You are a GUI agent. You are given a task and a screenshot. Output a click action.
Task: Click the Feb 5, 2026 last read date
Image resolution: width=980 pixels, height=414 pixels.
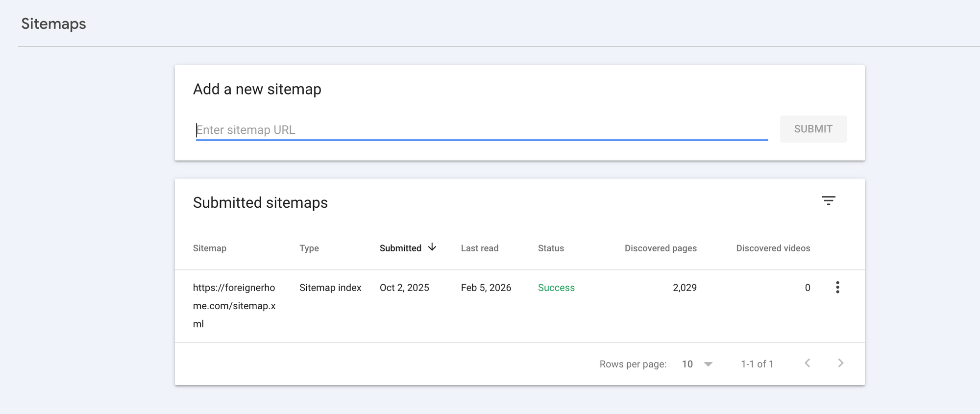click(x=486, y=288)
